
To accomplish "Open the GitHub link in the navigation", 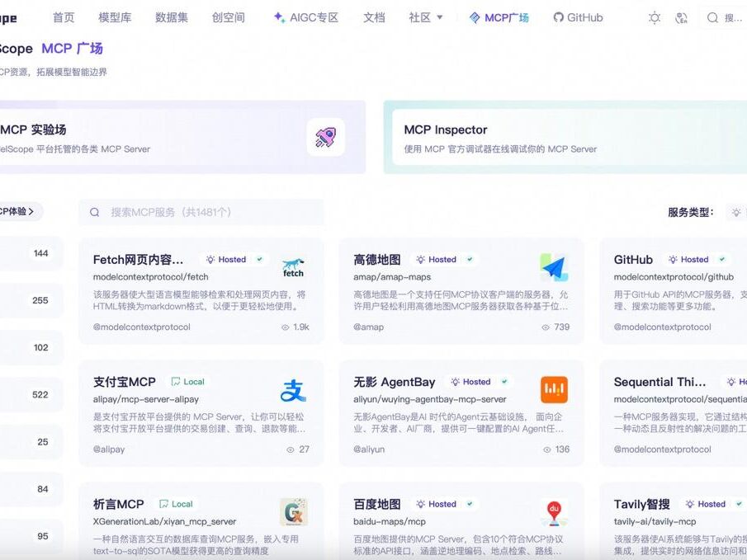I will [579, 17].
